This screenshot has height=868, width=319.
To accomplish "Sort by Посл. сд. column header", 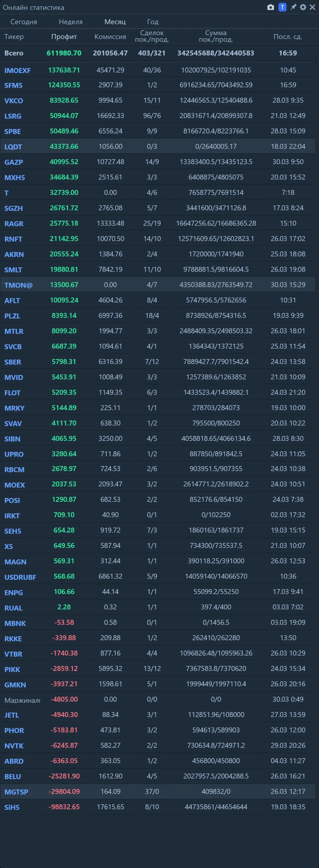I will [288, 36].
